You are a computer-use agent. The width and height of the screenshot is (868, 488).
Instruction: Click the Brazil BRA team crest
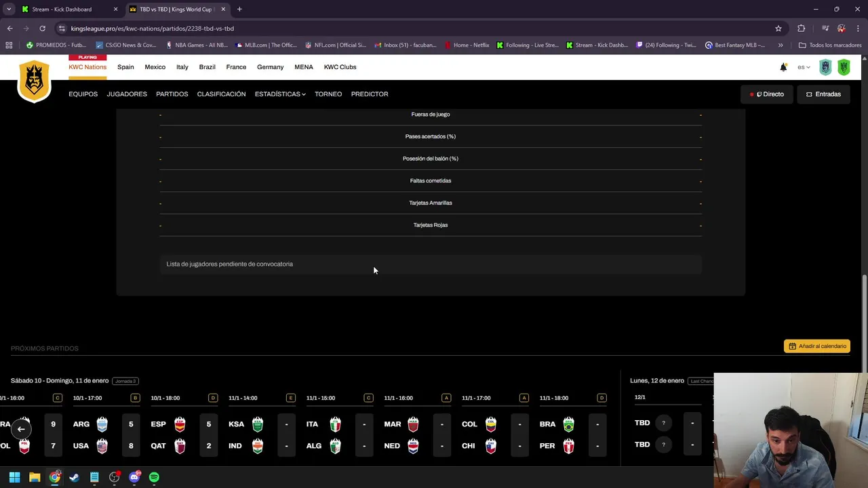click(568, 424)
